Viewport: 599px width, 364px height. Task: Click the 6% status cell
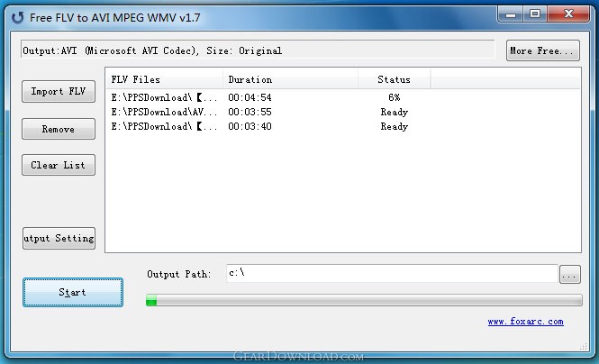[395, 97]
